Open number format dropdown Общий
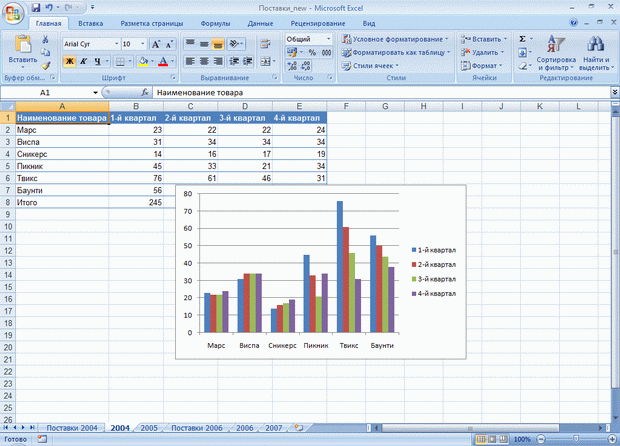Viewport: 620px width, 446px height. click(328, 39)
